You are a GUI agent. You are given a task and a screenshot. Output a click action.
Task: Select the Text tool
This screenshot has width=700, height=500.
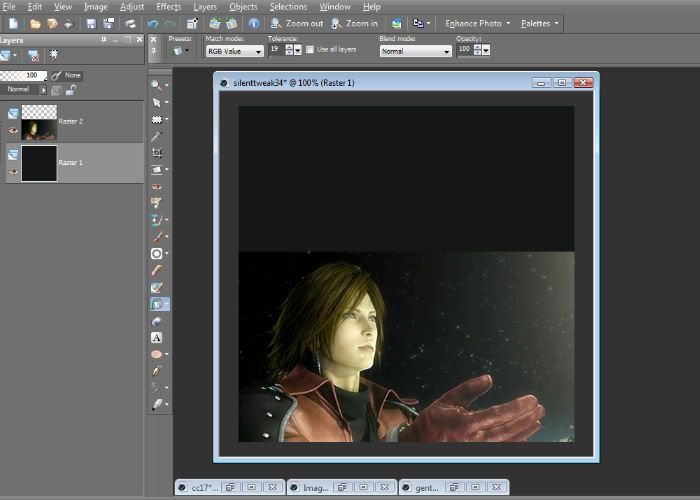(x=156, y=338)
